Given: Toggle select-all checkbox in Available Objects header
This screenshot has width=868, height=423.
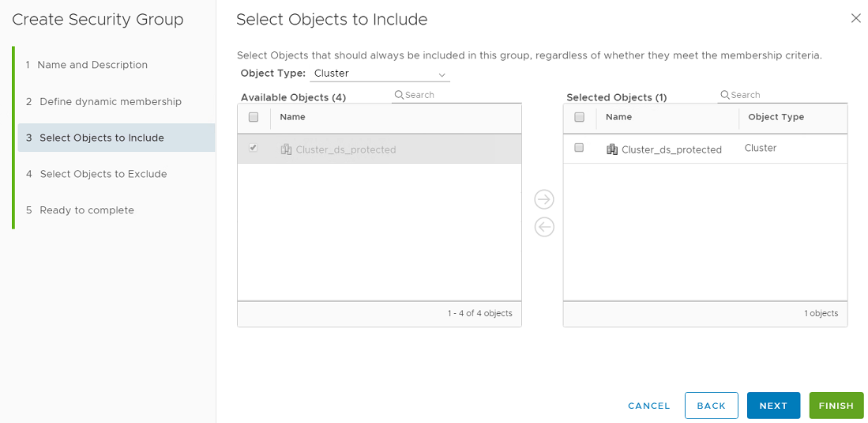Looking at the screenshot, I should point(254,117).
